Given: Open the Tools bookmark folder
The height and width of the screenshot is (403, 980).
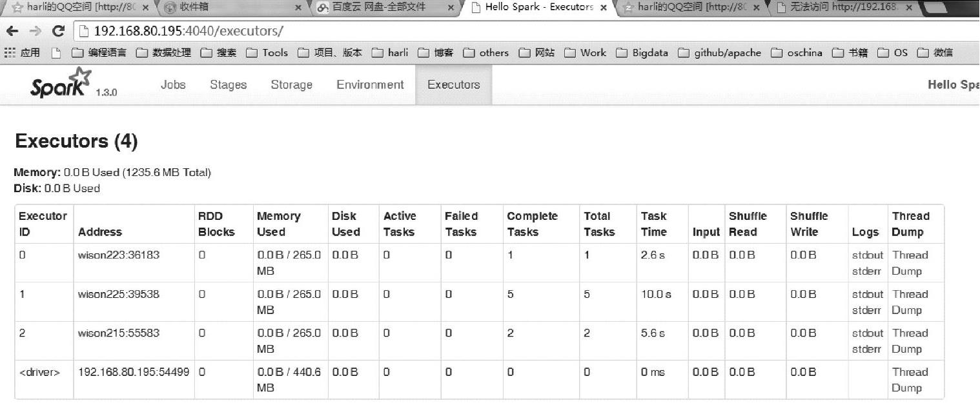Looking at the screenshot, I should (267, 53).
